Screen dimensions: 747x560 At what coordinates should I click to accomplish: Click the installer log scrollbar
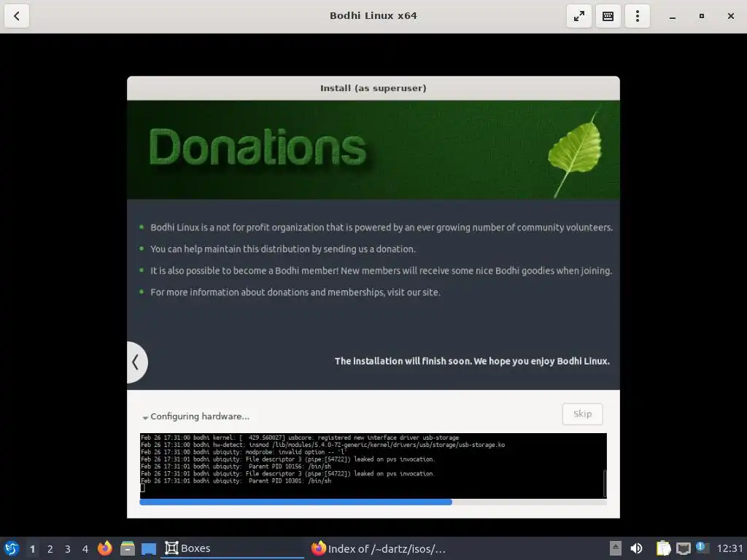[605, 483]
